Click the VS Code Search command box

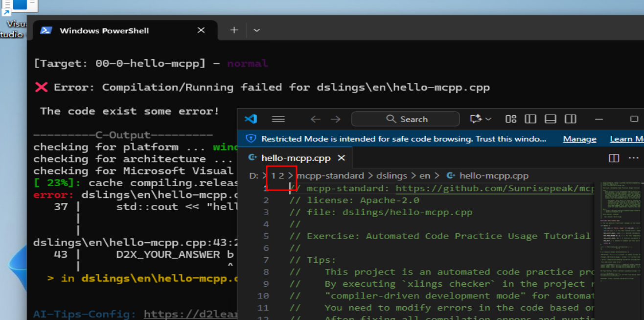406,119
